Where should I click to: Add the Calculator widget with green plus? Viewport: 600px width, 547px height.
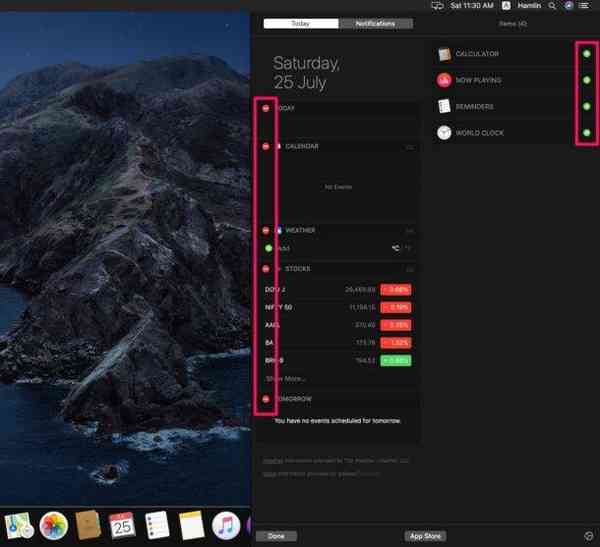[587, 54]
